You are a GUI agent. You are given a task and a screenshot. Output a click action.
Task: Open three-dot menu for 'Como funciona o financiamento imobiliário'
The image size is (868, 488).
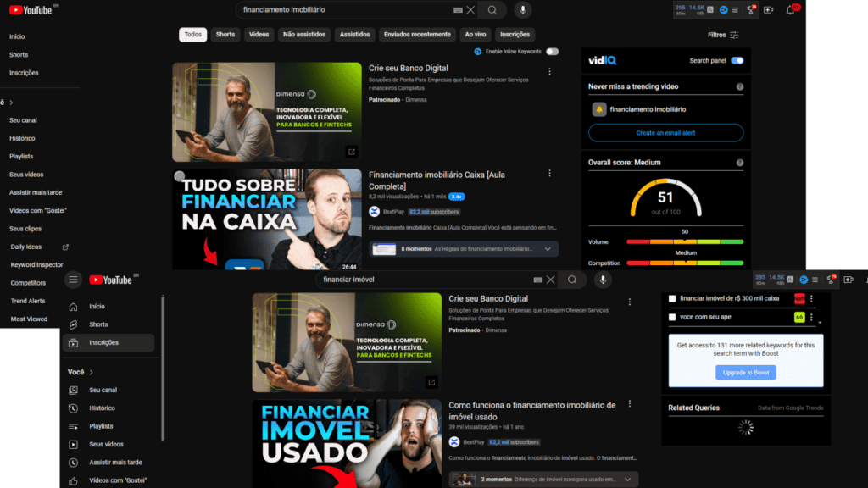[x=630, y=404]
